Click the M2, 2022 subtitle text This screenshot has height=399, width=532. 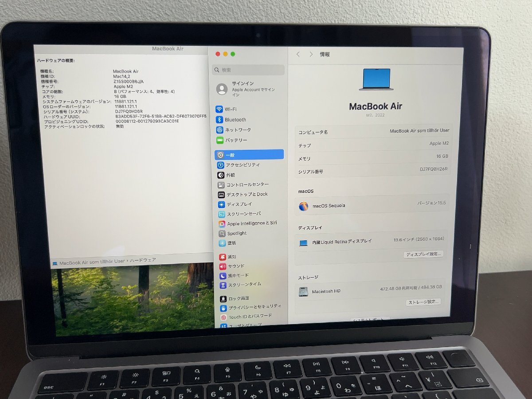(x=376, y=115)
